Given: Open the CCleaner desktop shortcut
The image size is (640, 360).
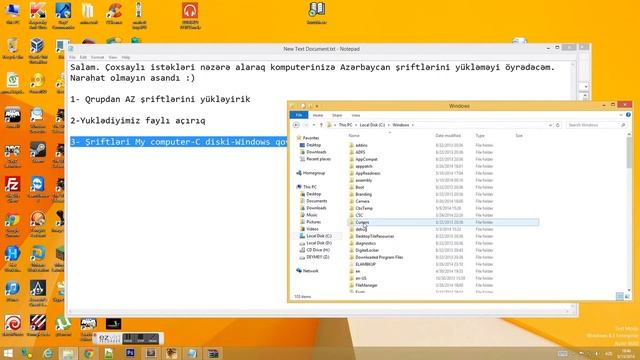Looking at the screenshot, I should click(114, 14).
